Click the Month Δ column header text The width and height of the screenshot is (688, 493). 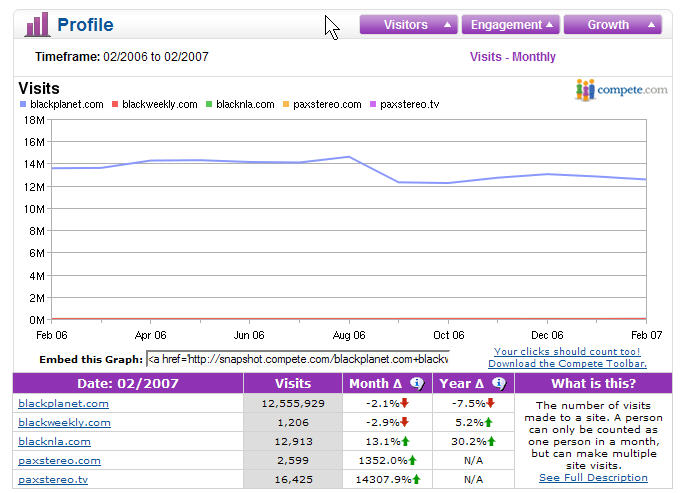click(376, 383)
